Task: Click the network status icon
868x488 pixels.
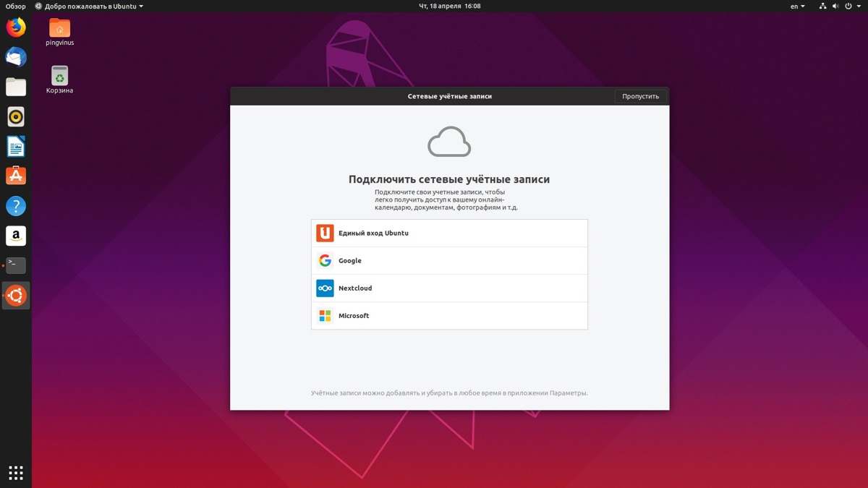Action: [823, 6]
